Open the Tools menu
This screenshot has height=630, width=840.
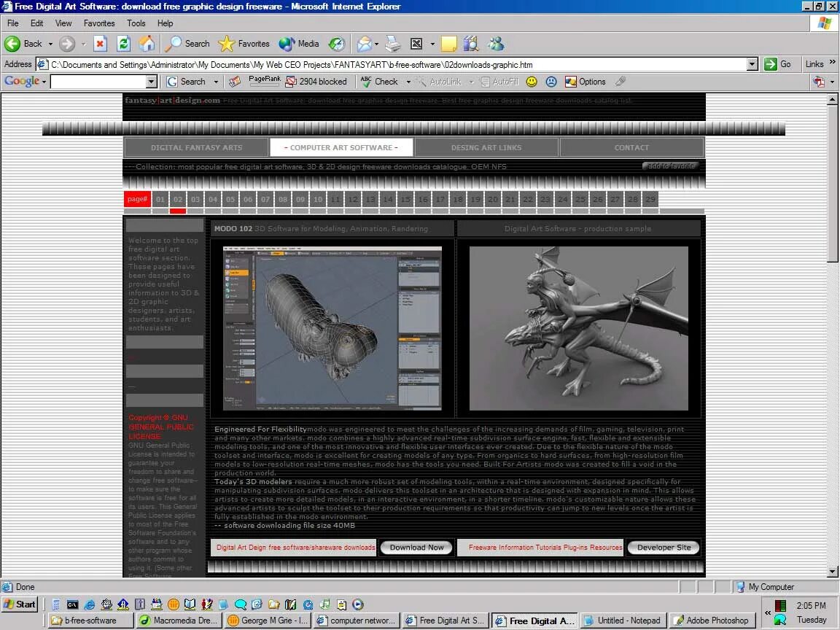click(136, 23)
